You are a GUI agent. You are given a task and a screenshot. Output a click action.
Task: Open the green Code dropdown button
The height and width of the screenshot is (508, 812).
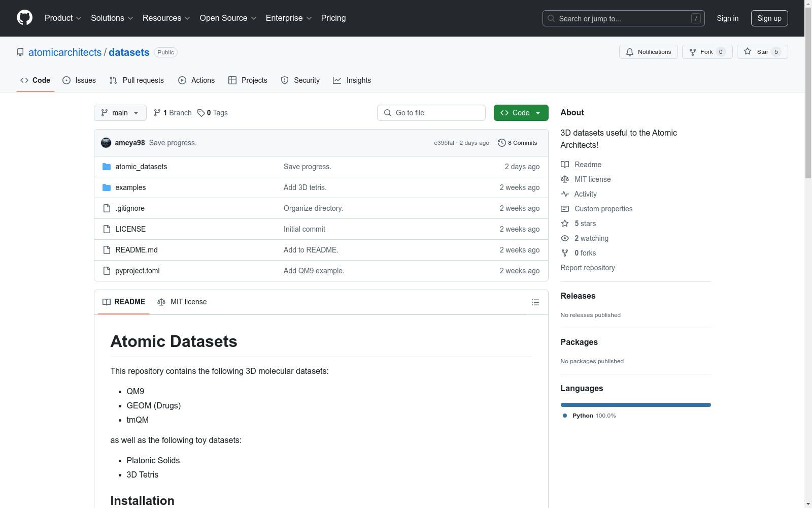[521, 113]
